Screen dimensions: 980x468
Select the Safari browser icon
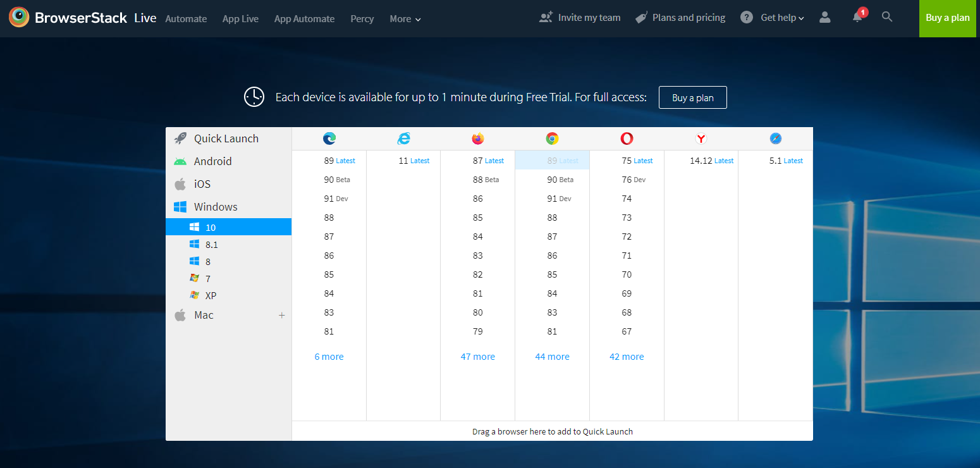point(776,139)
